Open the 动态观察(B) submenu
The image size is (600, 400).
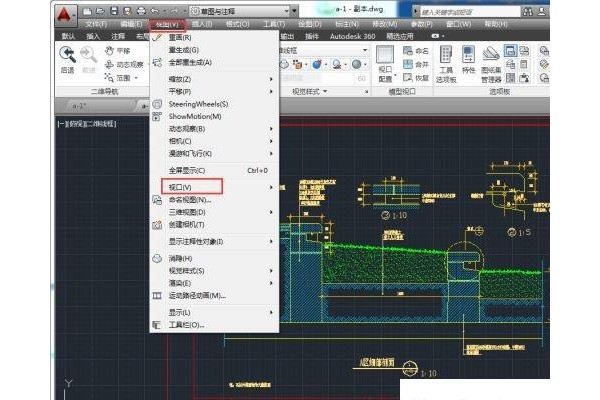click(214, 129)
